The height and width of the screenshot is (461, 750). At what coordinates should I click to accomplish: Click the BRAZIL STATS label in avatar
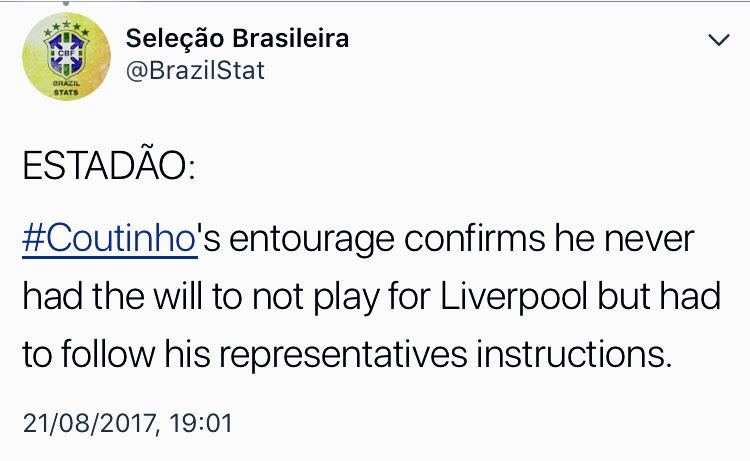point(66,88)
